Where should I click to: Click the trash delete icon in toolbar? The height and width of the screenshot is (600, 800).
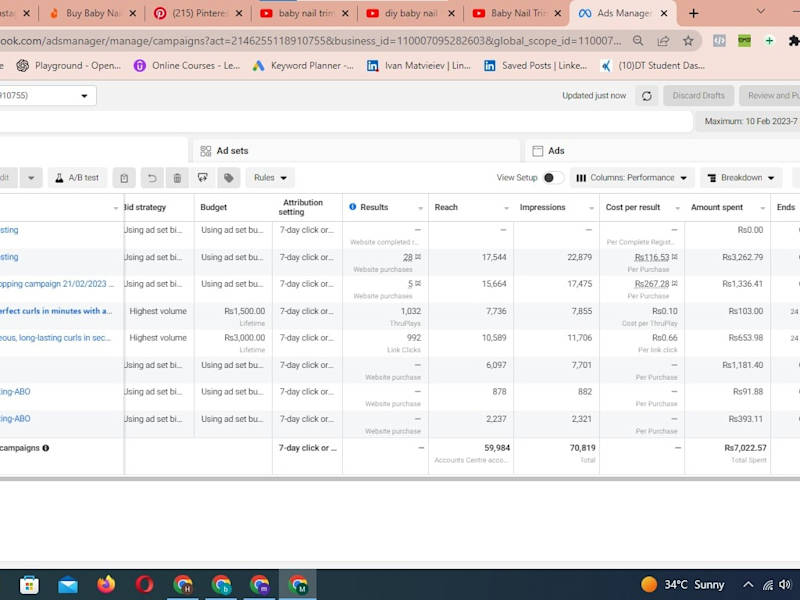tap(177, 178)
